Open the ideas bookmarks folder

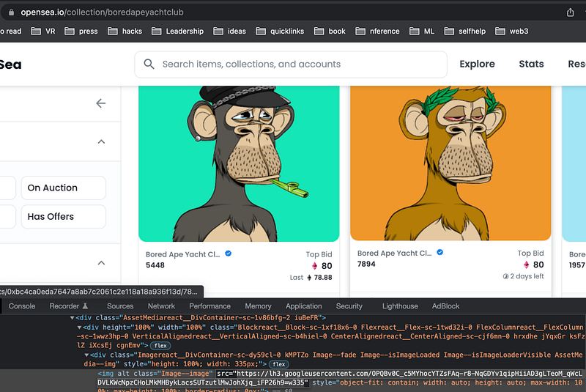pyautogui.click(x=229, y=31)
